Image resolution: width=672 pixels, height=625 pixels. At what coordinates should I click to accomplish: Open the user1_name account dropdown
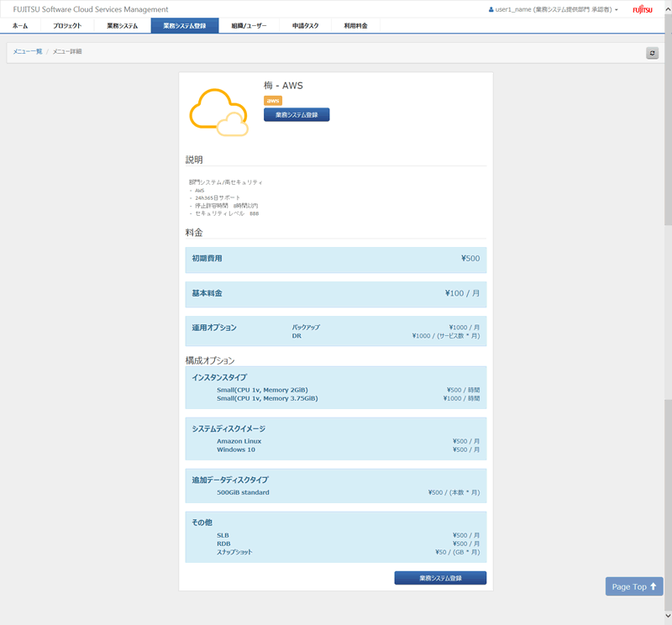point(554,9)
